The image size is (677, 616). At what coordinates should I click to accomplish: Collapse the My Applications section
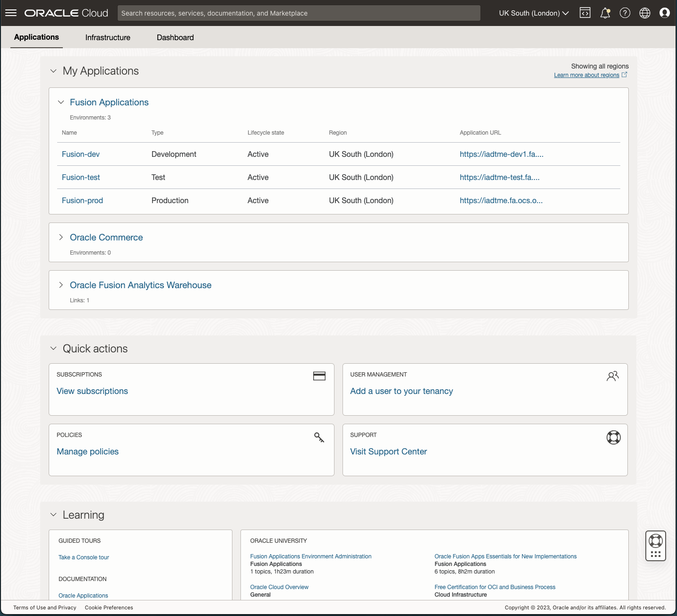(53, 71)
